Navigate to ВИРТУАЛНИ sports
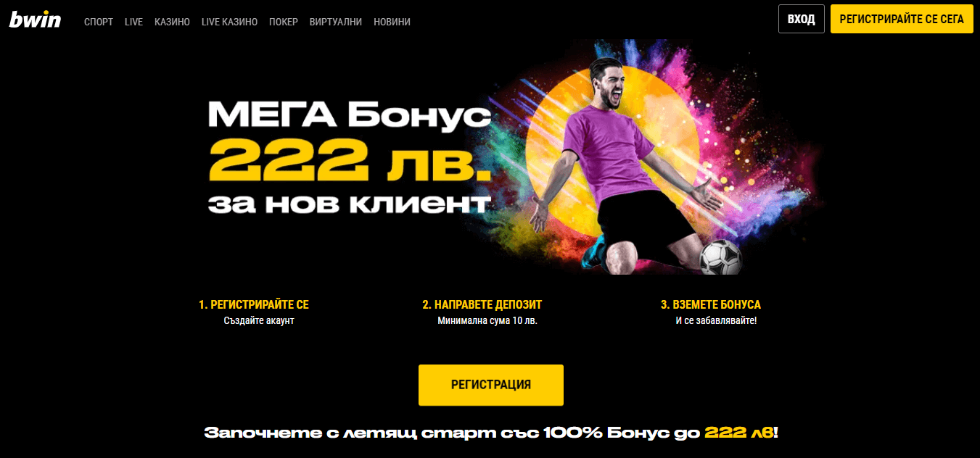 [x=336, y=22]
